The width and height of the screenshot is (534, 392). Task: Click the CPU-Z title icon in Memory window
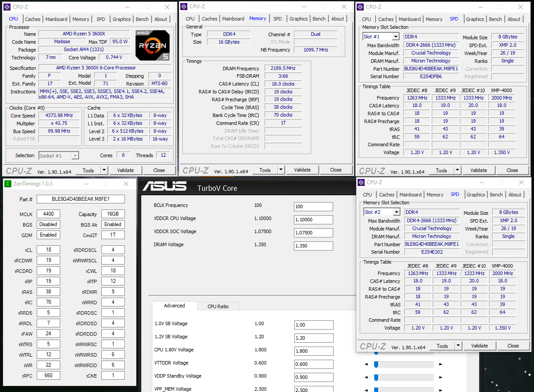(x=184, y=7)
